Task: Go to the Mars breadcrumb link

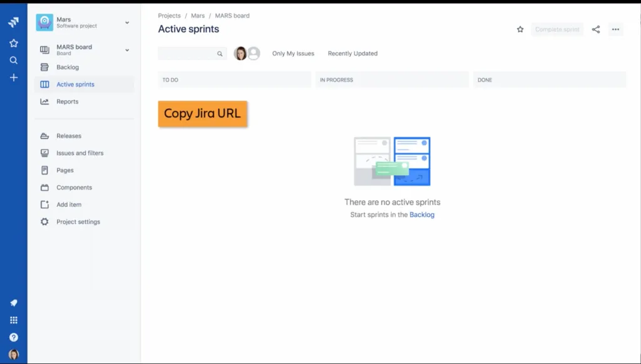Action: click(x=198, y=16)
